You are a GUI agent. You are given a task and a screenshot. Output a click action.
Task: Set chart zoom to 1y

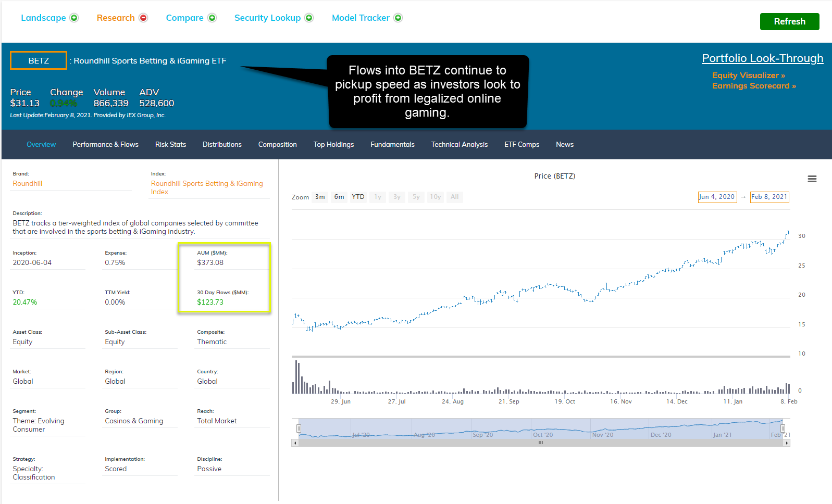point(378,197)
